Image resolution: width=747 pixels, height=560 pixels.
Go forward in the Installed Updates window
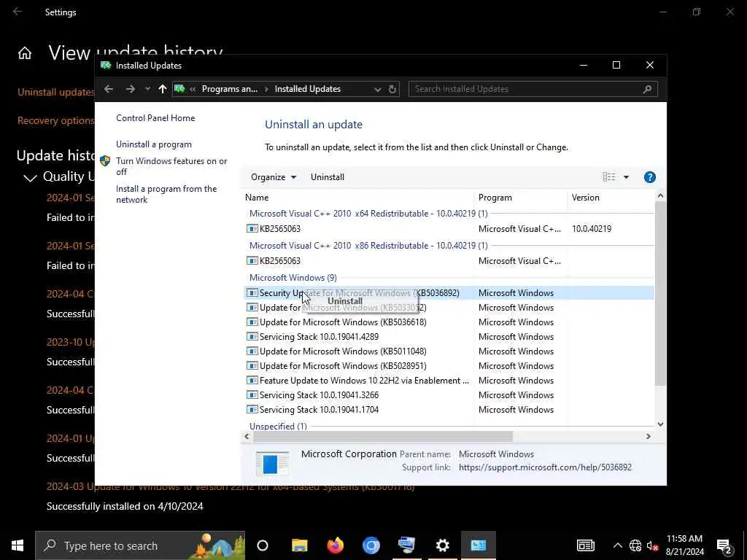click(130, 89)
